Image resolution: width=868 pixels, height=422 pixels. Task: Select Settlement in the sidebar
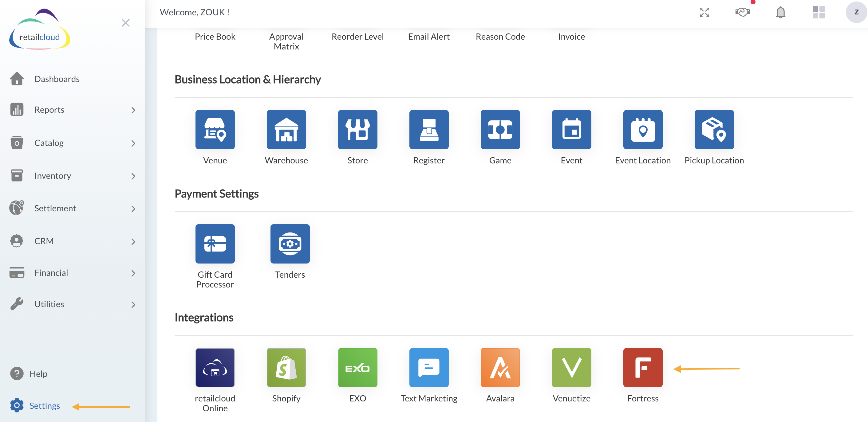(x=55, y=208)
